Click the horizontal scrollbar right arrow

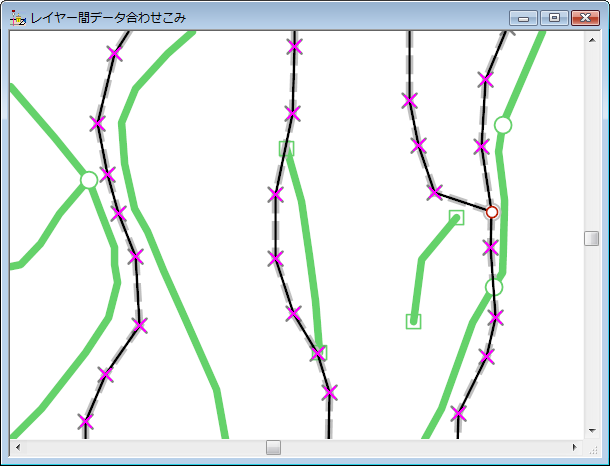[575, 447]
